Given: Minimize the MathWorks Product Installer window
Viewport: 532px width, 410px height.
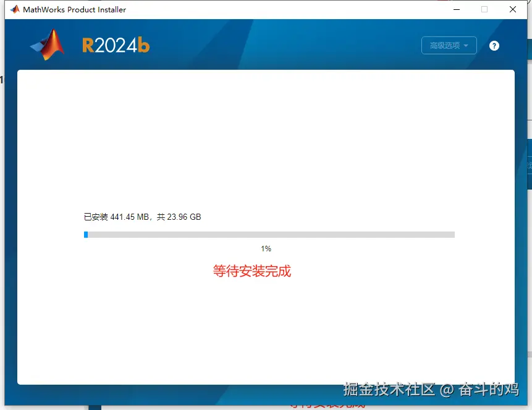Looking at the screenshot, I should coord(457,9).
